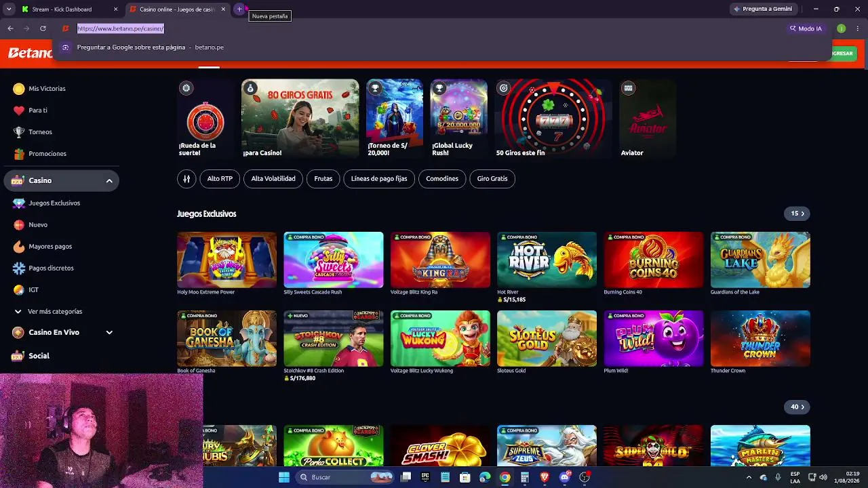Open the 50 Giros este fin promo
Screen dimensions: 868x488
[x=553, y=119]
